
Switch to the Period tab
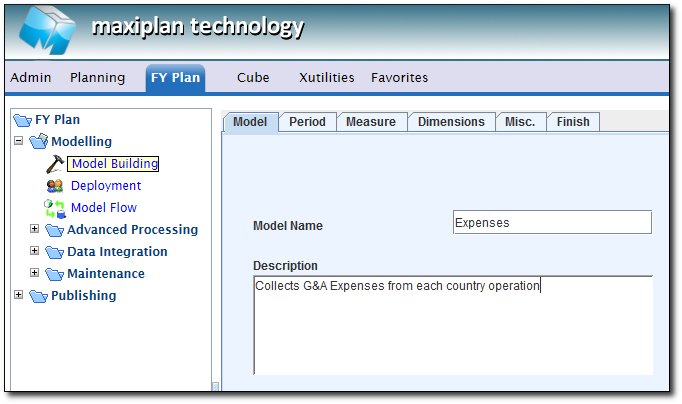(x=307, y=122)
